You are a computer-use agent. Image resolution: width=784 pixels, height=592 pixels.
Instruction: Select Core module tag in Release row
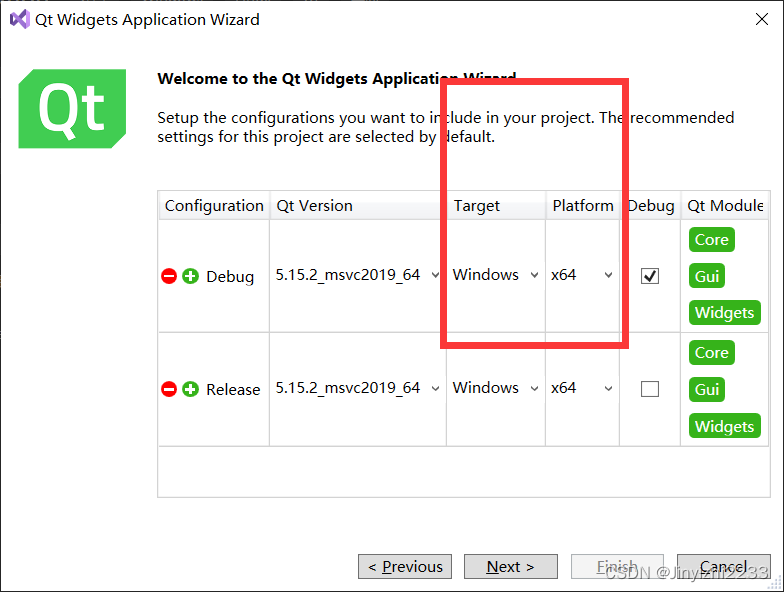click(x=712, y=352)
